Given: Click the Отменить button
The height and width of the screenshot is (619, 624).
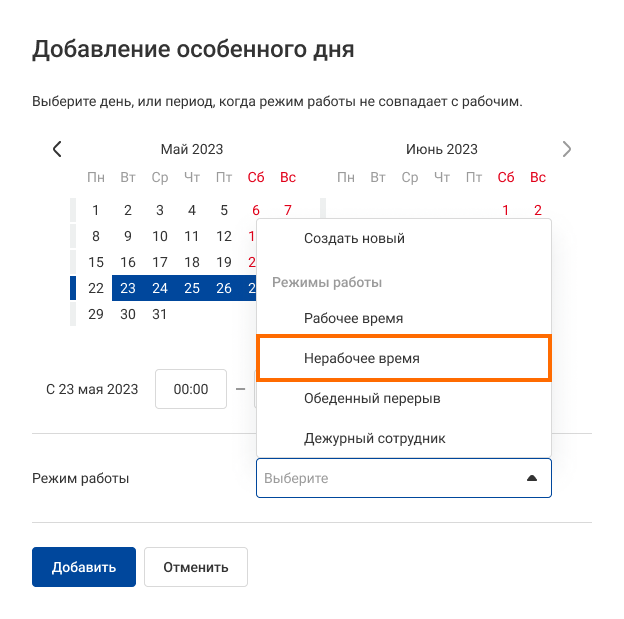Looking at the screenshot, I should [x=196, y=567].
